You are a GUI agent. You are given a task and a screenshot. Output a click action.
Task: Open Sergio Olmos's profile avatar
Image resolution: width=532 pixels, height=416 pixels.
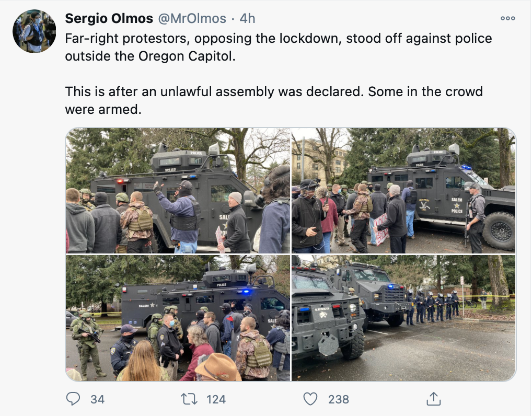pyautogui.click(x=34, y=31)
